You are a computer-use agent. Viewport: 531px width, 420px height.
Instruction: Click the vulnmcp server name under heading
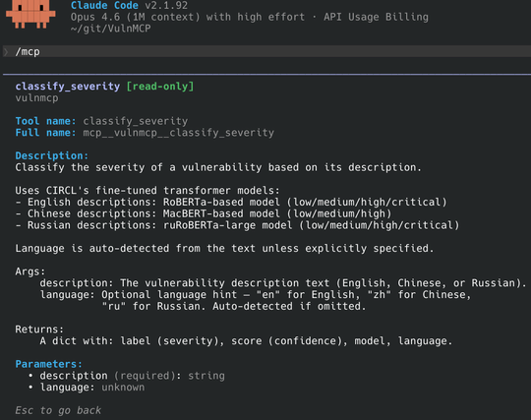(36, 98)
